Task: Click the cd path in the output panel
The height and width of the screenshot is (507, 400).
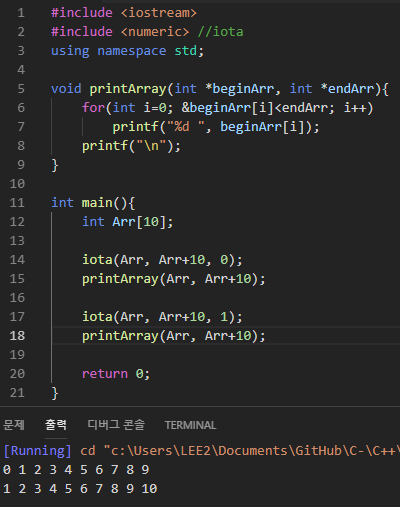Action: [240, 451]
